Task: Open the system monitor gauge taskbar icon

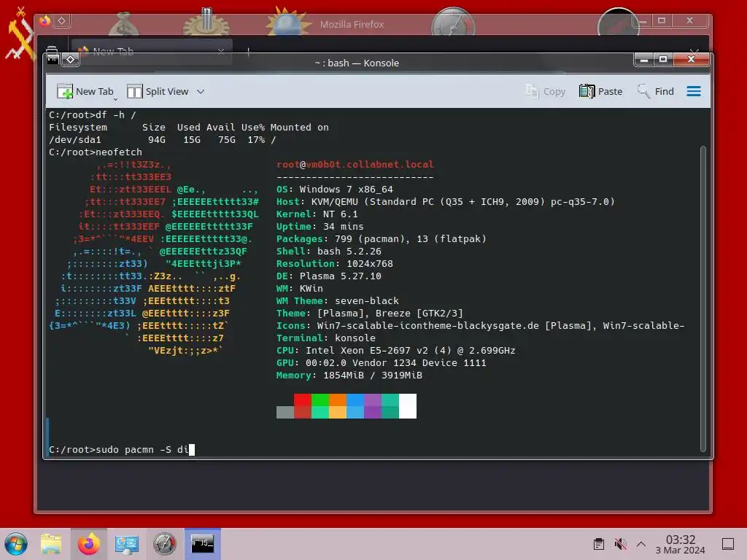Action: point(164,544)
